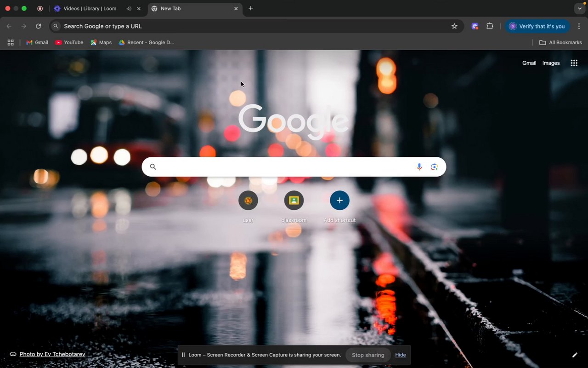588x368 pixels.
Task: Close the New Tab tab
Action: click(236, 8)
